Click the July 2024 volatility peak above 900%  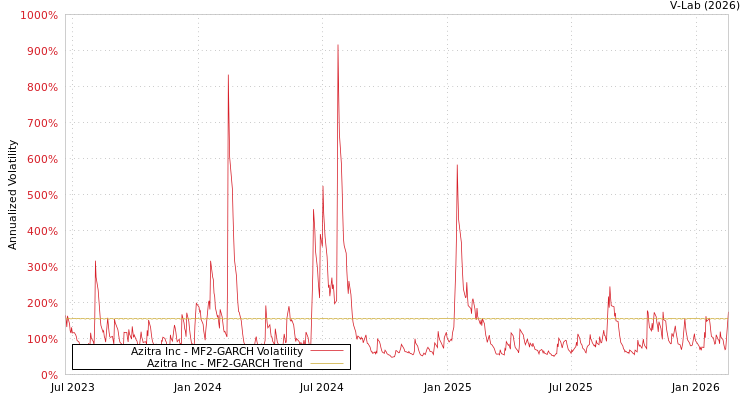pos(338,45)
